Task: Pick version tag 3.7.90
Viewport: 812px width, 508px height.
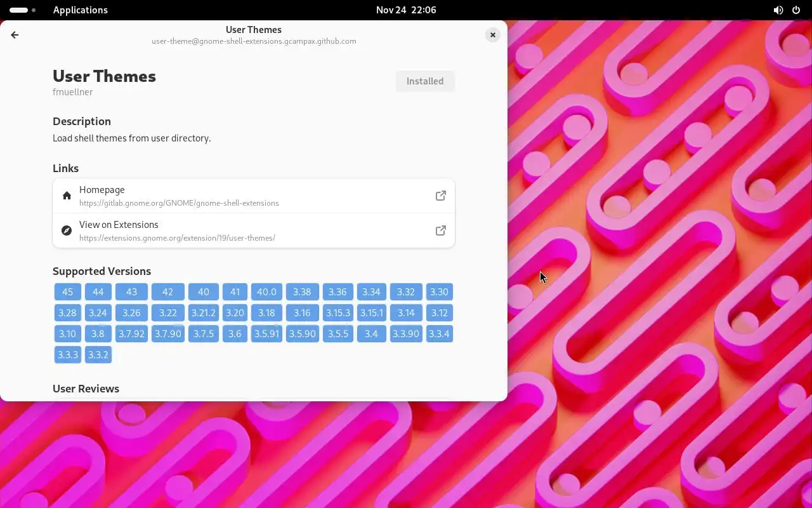Action: [x=168, y=334]
